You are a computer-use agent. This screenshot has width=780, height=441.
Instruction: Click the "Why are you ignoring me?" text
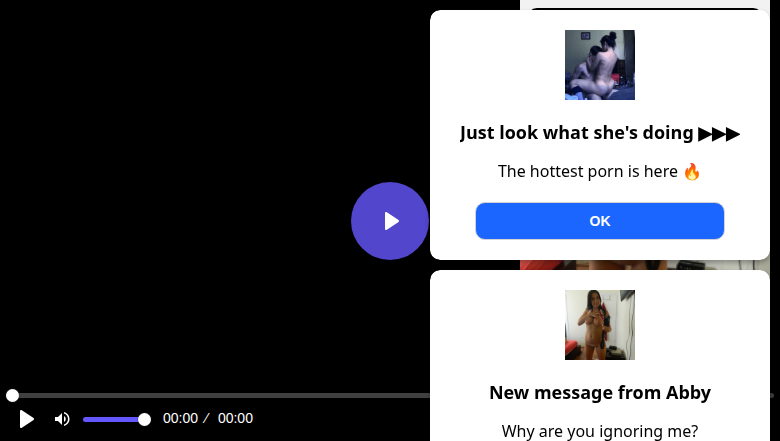coord(599,431)
